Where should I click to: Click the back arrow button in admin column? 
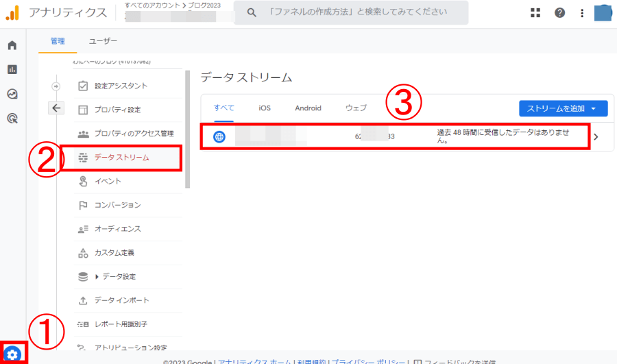[56, 108]
